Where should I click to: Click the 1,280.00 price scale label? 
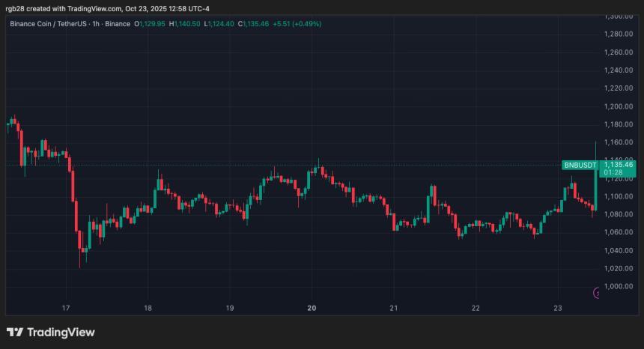click(618, 34)
